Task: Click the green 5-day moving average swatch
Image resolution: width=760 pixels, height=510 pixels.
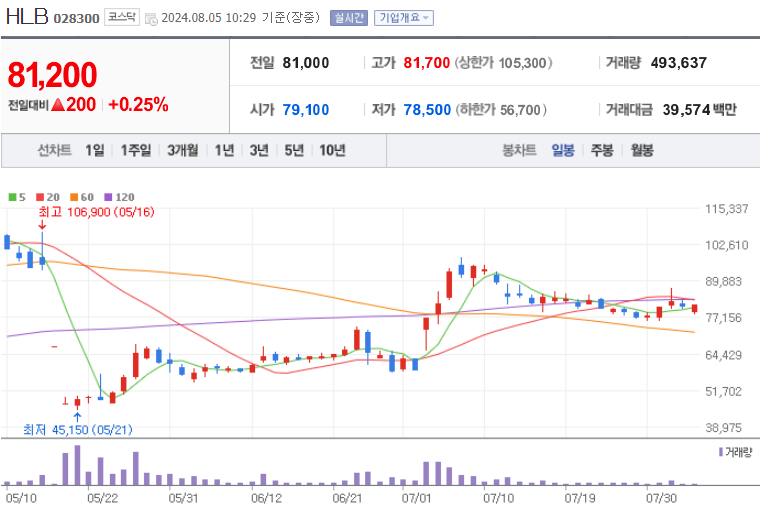Action: point(13,197)
